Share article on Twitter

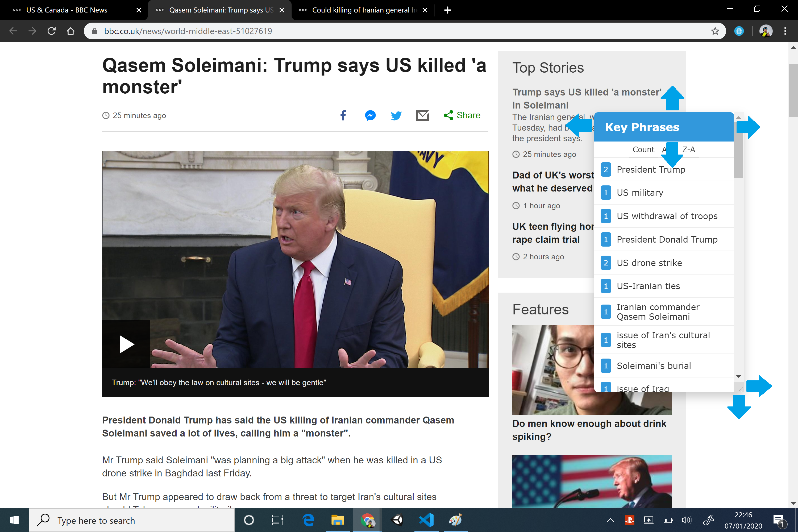point(396,115)
